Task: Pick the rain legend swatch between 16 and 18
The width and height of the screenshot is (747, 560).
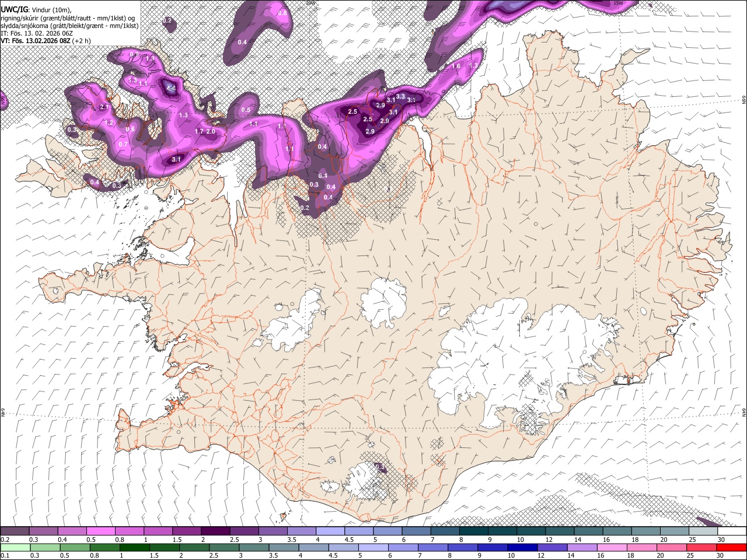Action: 611,548
